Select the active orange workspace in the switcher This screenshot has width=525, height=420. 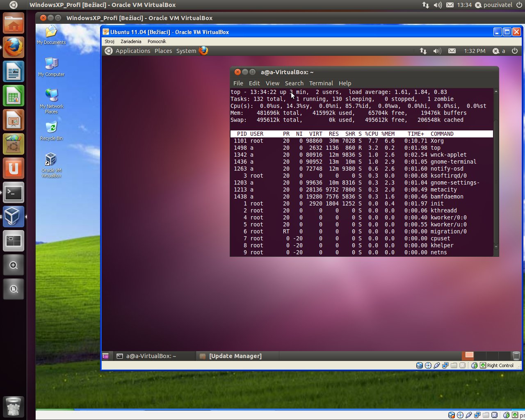pyautogui.click(x=469, y=356)
